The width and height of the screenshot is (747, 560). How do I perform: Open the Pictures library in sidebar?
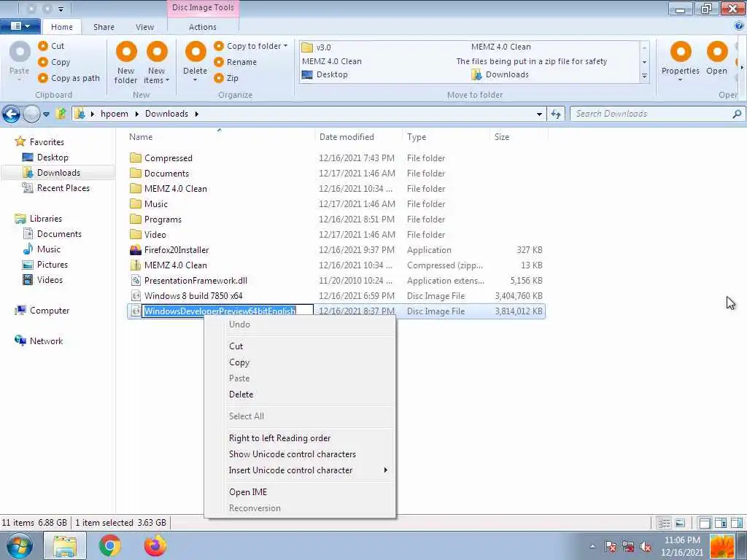pyautogui.click(x=53, y=265)
